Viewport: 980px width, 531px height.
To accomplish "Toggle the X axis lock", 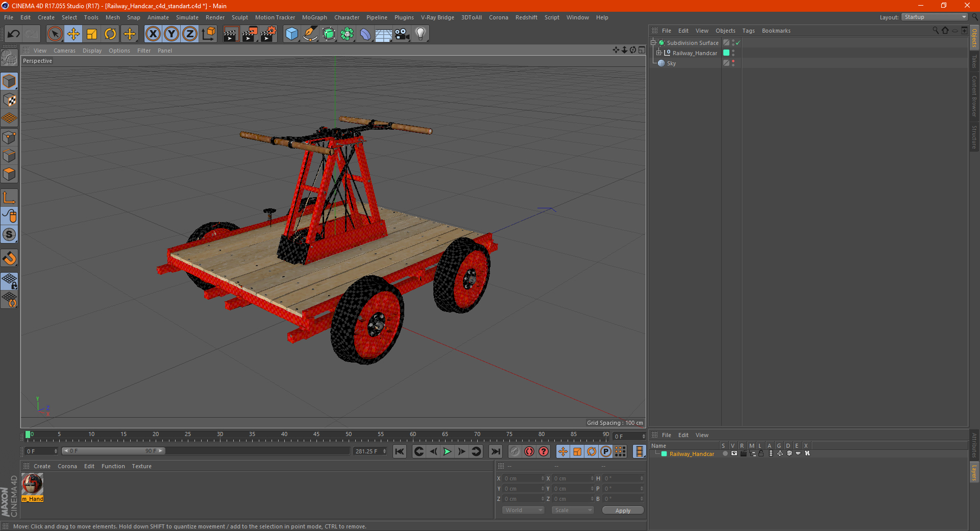I will coord(153,34).
